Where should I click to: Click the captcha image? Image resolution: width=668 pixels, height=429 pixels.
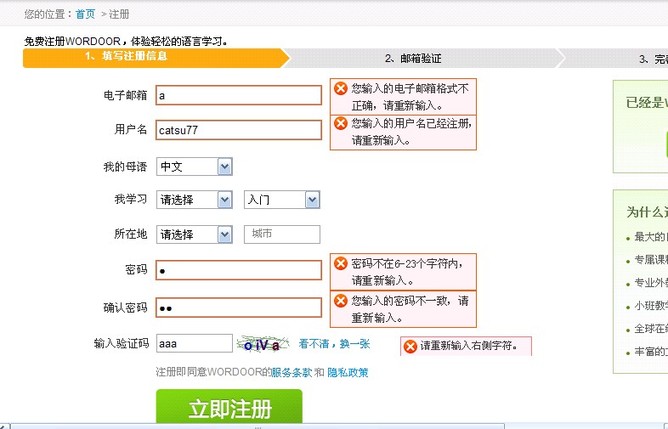263,344
